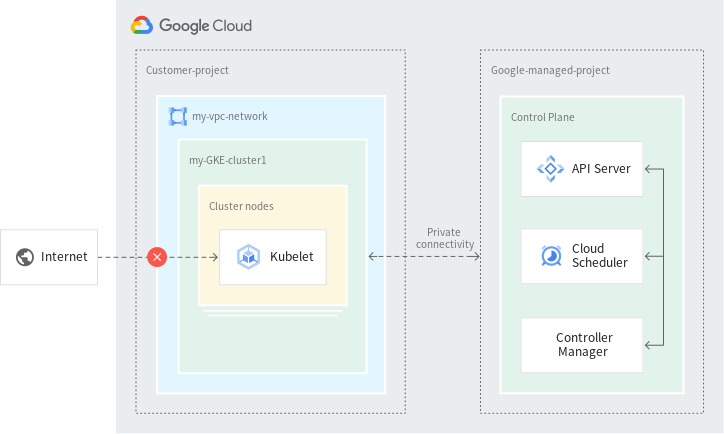Image resolution: width=724 pixels, height=434 pixels.
Task: Click the Cloud Scheduler label
Action: (x=599, y=256)
